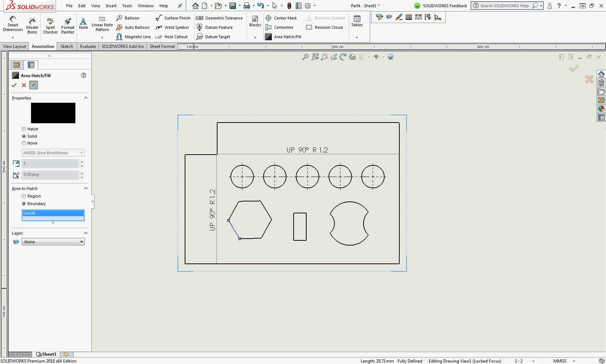Activate the Format Painter tool
The width and height of the screenshot is (606, 364).
click(67, 25)
